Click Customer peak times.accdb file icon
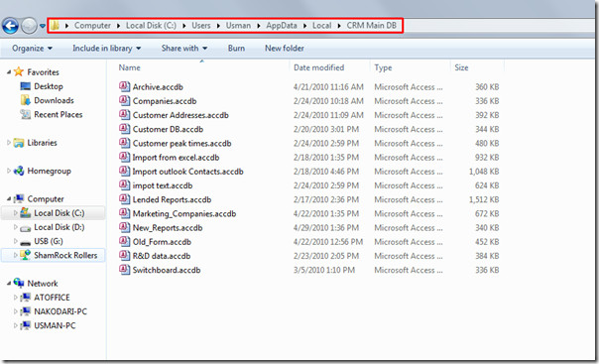 124,143
